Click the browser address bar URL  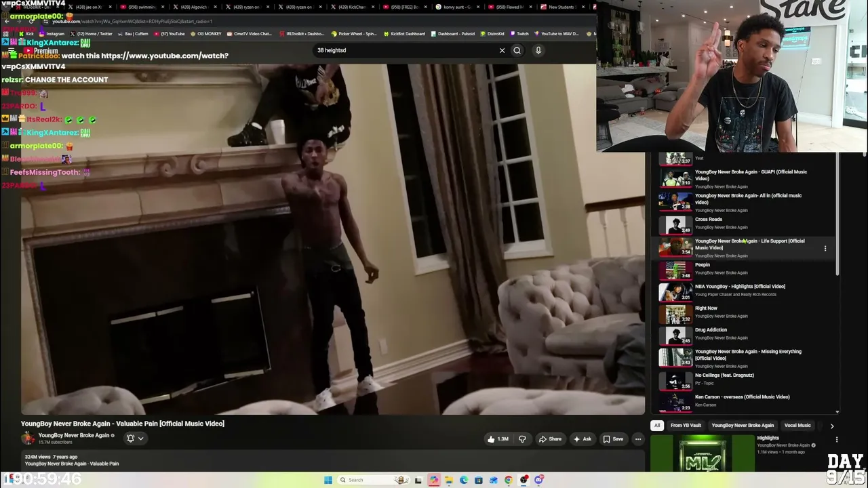[132, 22]
